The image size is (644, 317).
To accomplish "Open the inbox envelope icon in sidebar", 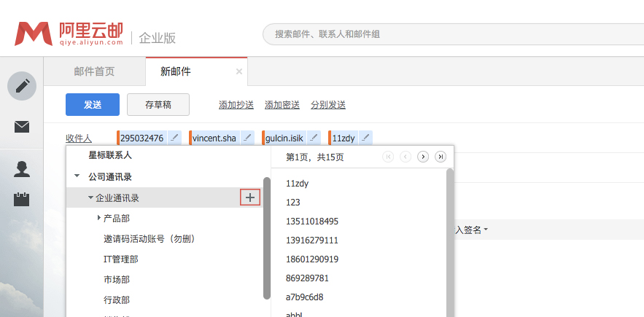I will 22,127.
